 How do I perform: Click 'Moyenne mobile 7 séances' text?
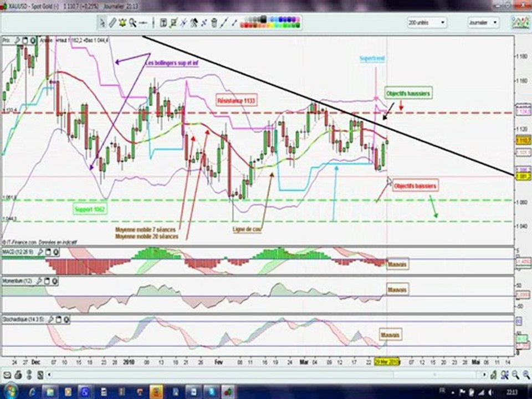[146, 229]
